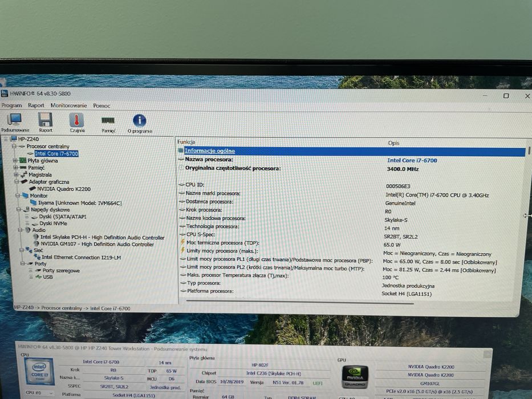
Task: Expand the Magistrala tree node
Action: click(x=15, y=174)
